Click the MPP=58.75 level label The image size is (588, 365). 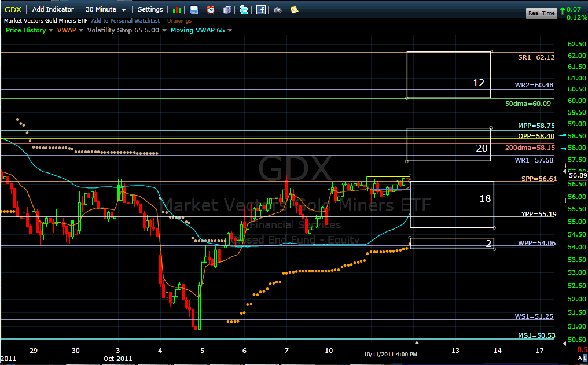(x=536, y=126)
